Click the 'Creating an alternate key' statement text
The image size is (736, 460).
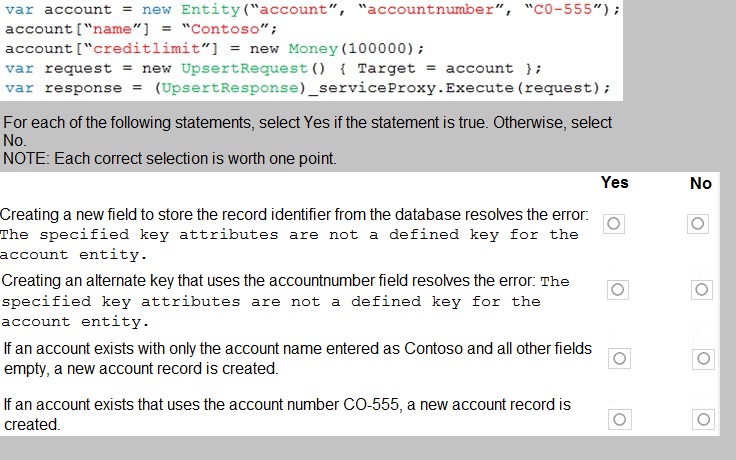click(285, 301)
